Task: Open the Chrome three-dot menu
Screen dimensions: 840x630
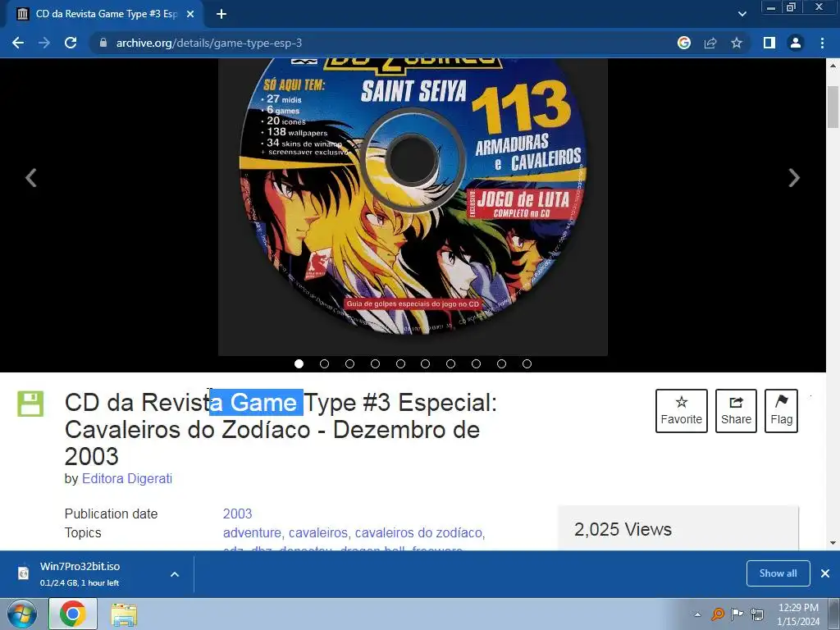Action: tap(822, 43)
